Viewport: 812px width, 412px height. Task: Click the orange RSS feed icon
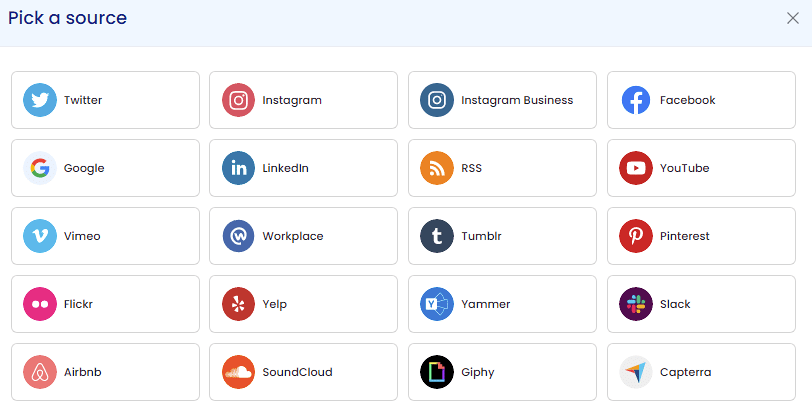[437, 168]
